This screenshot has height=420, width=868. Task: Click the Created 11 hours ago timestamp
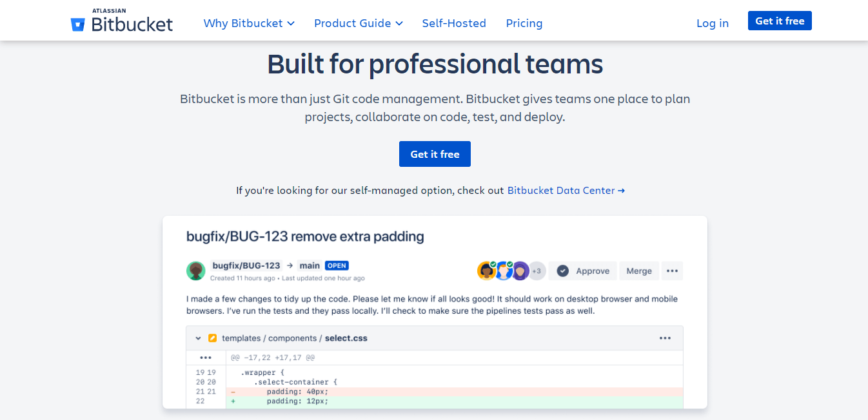tap(243, 278)
